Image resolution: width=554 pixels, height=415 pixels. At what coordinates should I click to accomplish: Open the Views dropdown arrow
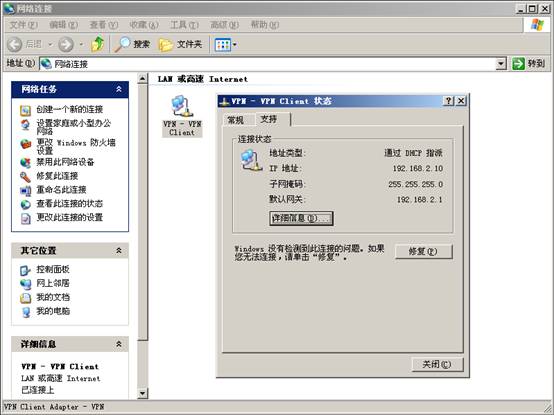point(235,45)
